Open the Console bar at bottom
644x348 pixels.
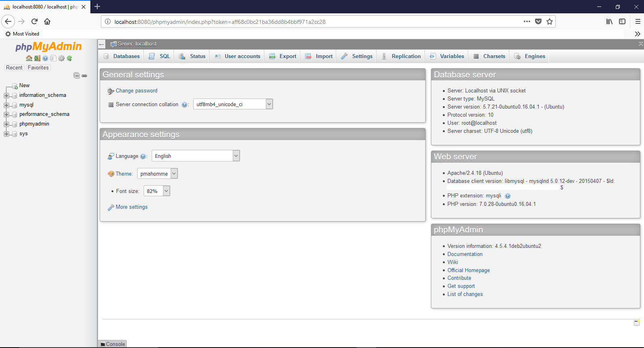click(x=113, y=344)
